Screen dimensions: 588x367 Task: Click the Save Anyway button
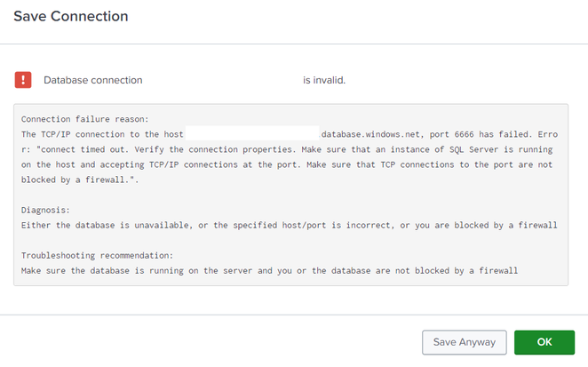tap(465, 342)
